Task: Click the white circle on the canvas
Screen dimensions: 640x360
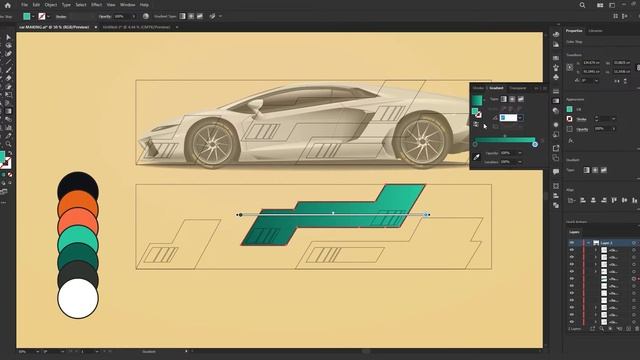Action: pyautogui.click(x=78, y=298)
